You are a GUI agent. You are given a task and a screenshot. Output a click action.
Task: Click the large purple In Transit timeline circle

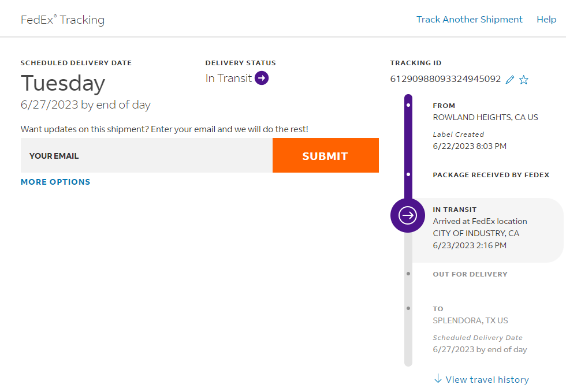click(x=408, y=215)
